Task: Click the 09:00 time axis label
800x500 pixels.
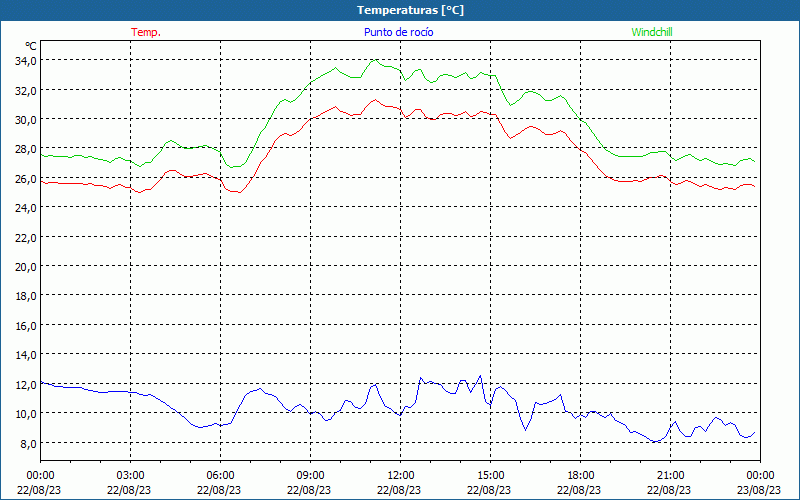Action: click(x=310, y=476)
